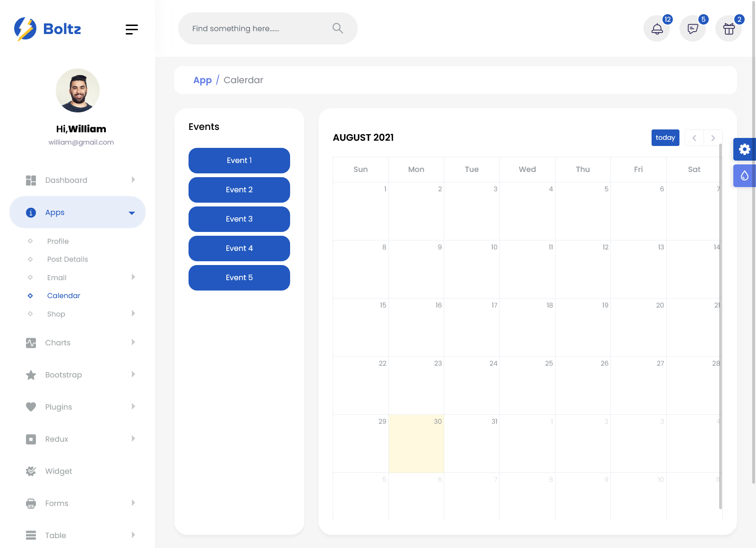Expand the Charts menu arrow
The width and height of the screenshot is (756, 548).
[133, 342]
